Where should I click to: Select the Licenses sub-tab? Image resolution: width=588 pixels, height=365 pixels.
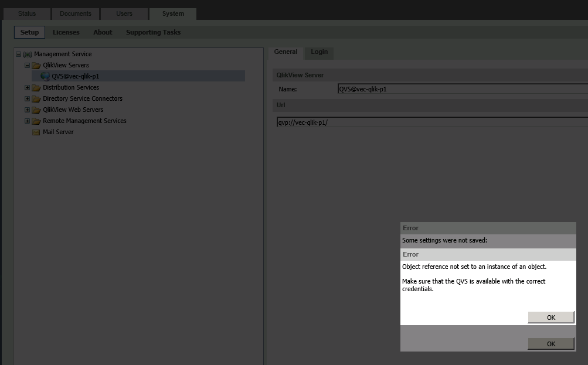pos(66,32)
